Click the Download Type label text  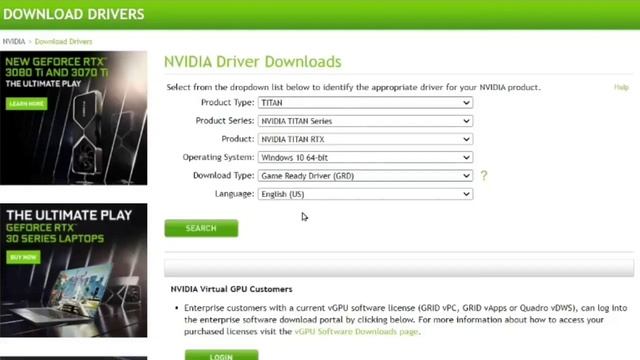[224, 176]
